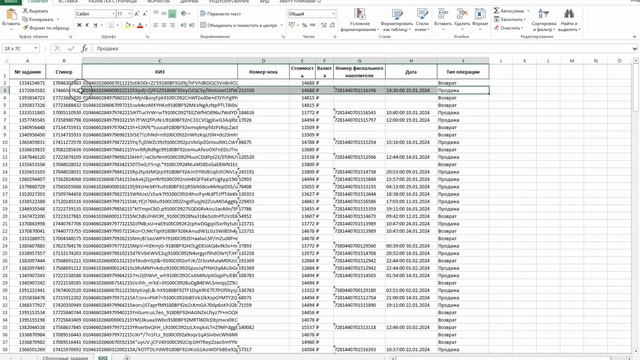Click the percent style icon

pyautogui.click(x=304, y=25)
